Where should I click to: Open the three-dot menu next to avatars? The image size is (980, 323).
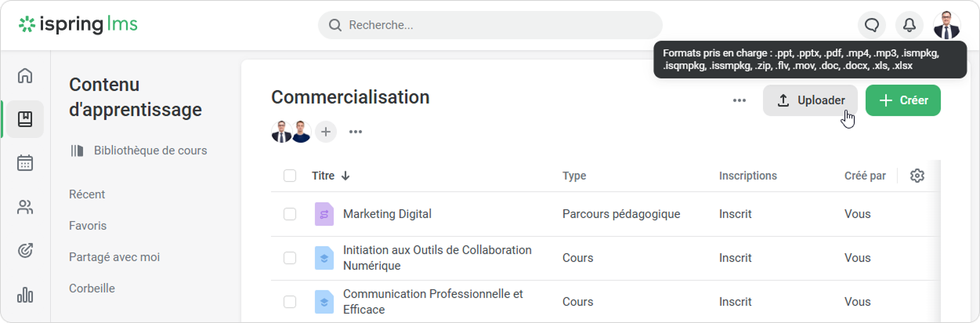(x=356, y=132)
